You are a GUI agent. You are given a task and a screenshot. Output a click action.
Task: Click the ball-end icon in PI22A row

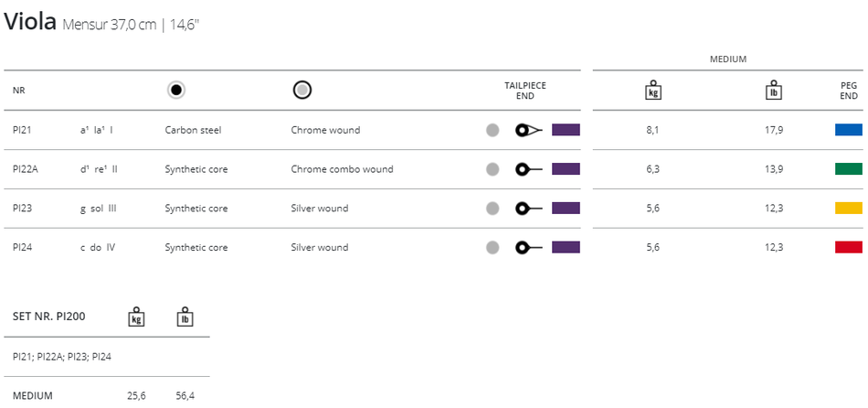click(x=529, y=169)
